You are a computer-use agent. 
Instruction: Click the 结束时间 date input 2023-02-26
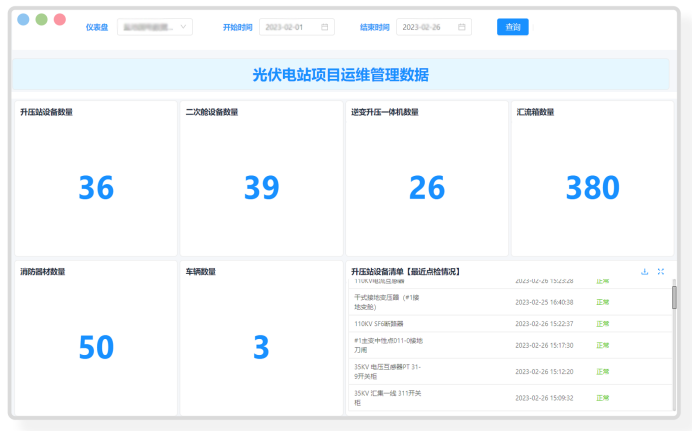(x=425, y=27)
